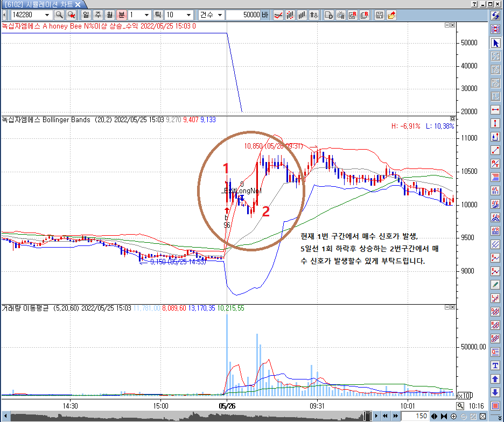
Task: Select the vertical line drawing tool
Action: [495, 123]
